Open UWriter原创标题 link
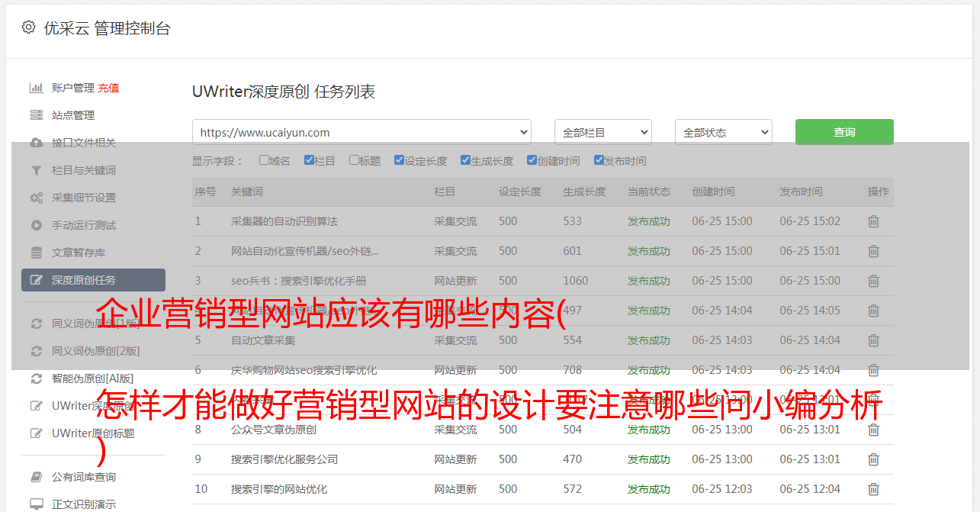 point(93,433)
